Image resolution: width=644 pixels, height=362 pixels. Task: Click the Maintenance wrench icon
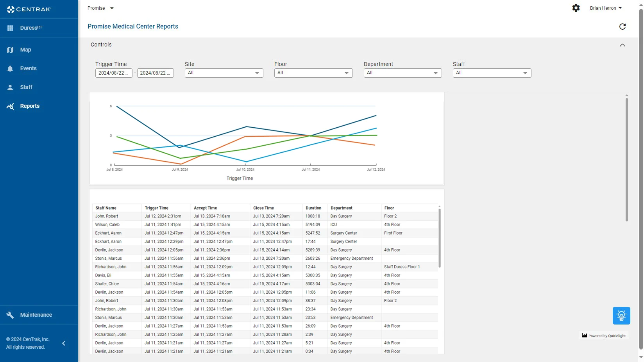[10, 315]
